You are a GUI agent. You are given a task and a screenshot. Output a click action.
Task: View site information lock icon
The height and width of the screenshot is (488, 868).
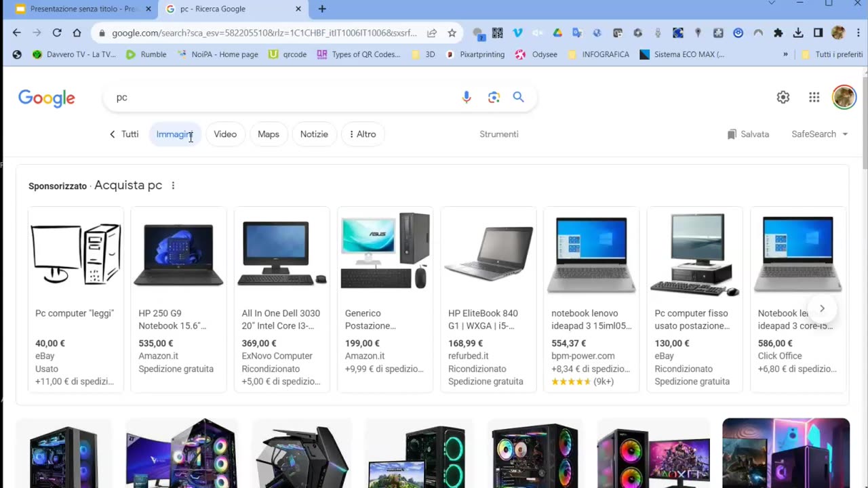102,33
